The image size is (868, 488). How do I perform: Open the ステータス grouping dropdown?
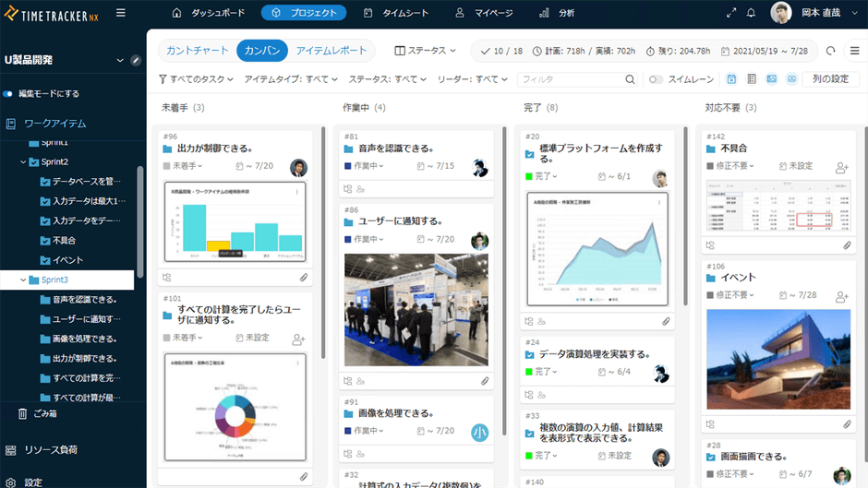425,51
